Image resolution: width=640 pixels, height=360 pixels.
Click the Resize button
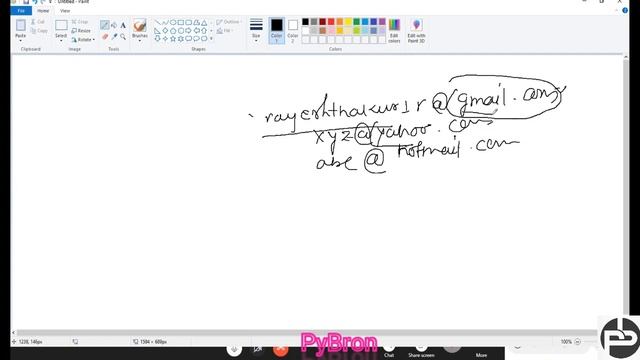[x=81, y=31]
